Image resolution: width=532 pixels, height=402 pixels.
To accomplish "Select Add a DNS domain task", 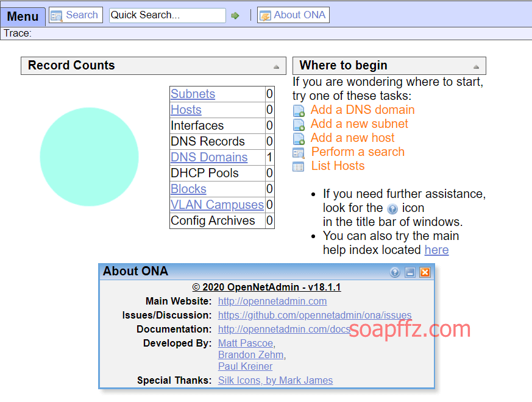I will (363, 110).
